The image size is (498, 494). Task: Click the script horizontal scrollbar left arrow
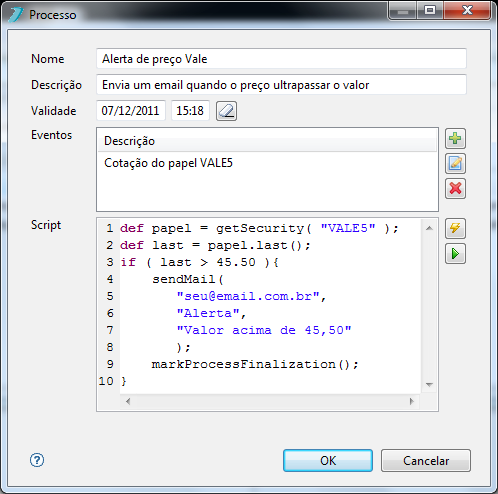(x=128, y=401)
